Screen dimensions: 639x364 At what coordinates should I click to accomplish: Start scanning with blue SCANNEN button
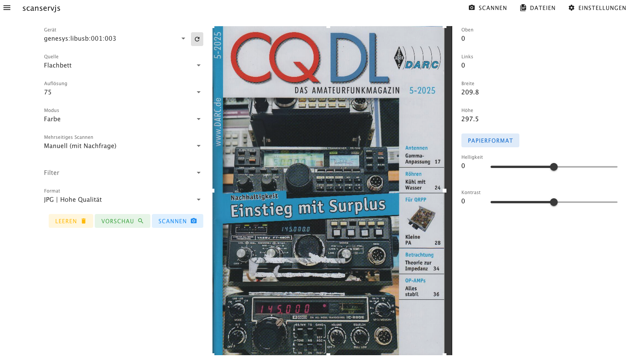(x=178, y=221)
